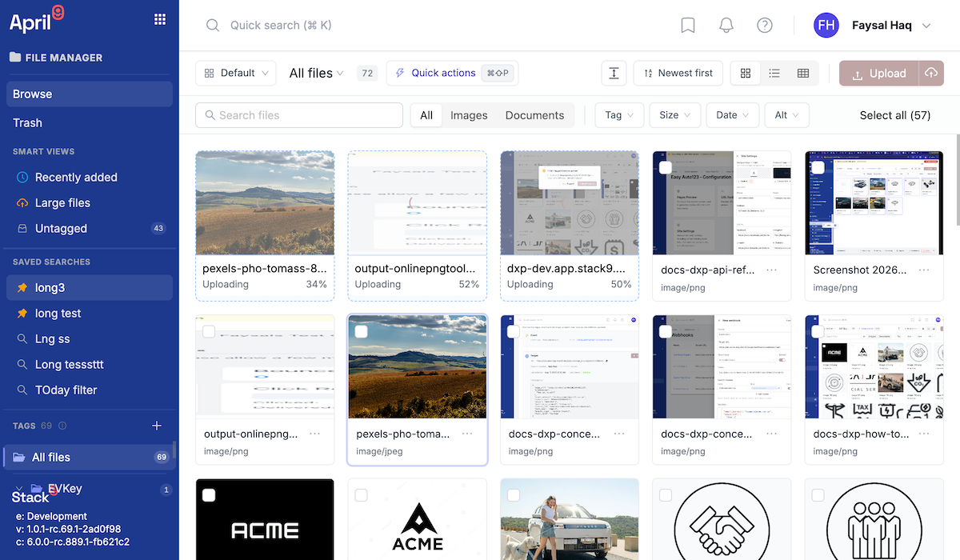Open the Default layout dropdown
This screenshot has height=560, width=960.
click(236, 73)
